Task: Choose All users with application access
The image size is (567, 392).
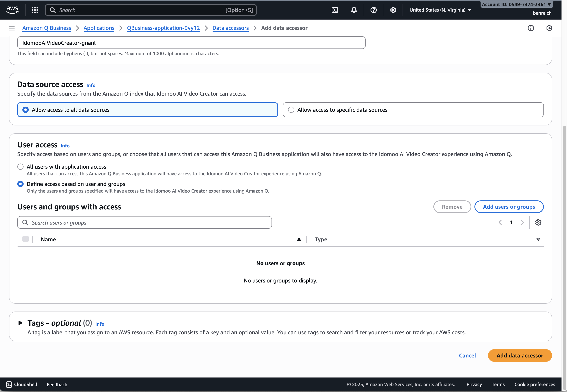Action: tap(21, 167)
